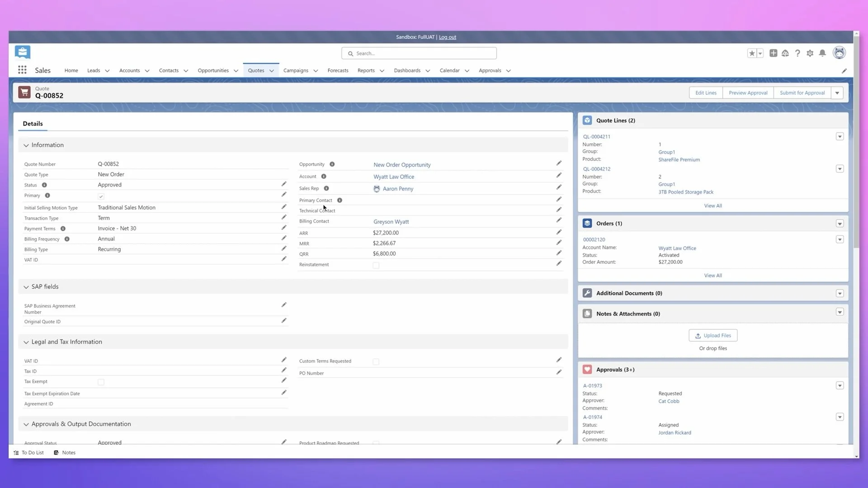Open dropdown for quote line QL-0004211
Image resolution: width=868 pixels, height=488 pixels.
(840, 136)
